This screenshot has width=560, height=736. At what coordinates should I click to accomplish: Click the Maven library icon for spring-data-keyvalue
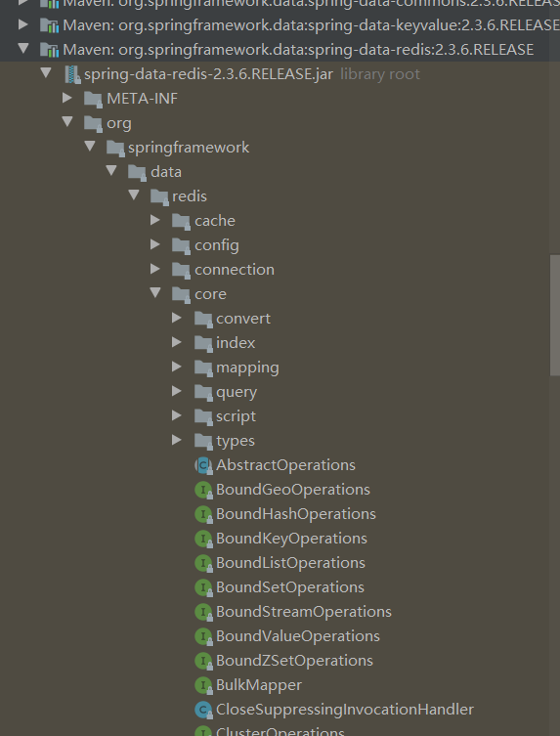pyautogui.click(x=49, y=25)
